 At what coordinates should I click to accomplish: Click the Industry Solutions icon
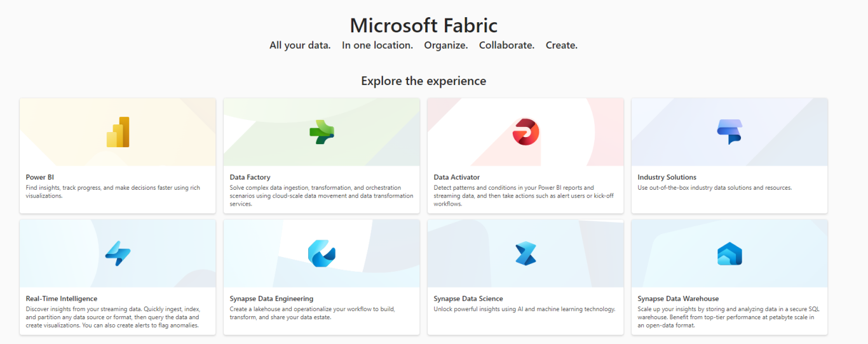pyautogui.click(x=729, y=132)
